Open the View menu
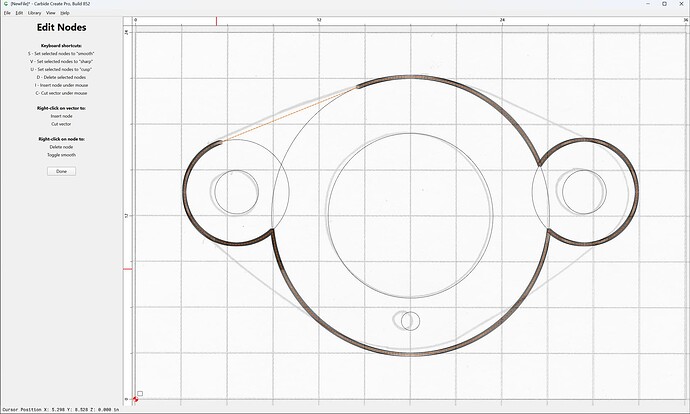The width and height of the screenshot is (690, 414). coord(51,13)
